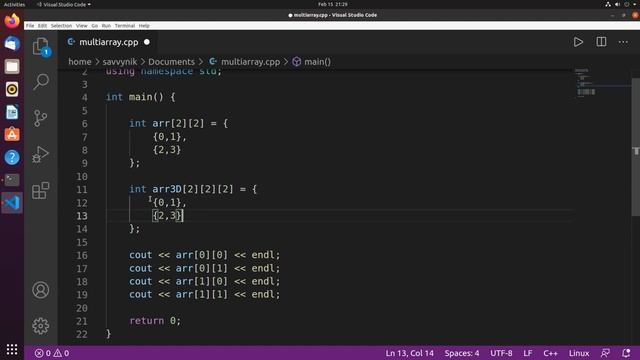Image resolution: width=640 pixels, height=360 pixels.
Task: Open the Extensions view
Action: (x=41, y=191)
